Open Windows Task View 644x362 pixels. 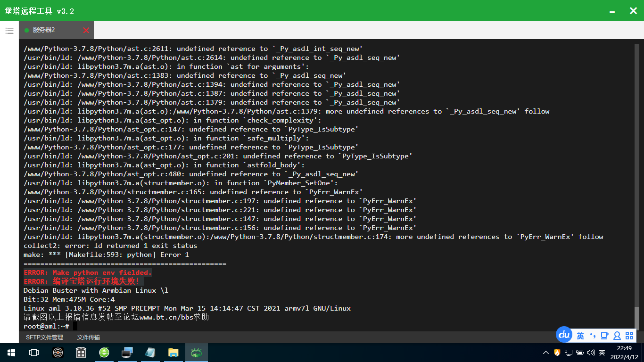tap(34, 353)
